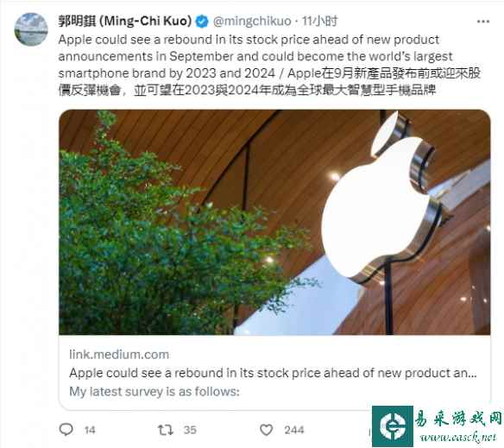The image size is (504, 448).
Task: Open the @mingchikuo handle link
Action: tap(252, 22)
